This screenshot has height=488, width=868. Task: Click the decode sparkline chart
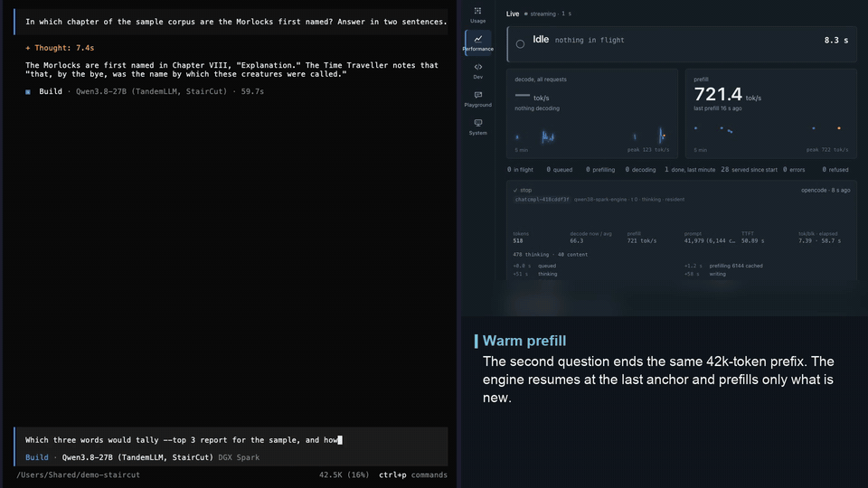click(x=591, y=136)
